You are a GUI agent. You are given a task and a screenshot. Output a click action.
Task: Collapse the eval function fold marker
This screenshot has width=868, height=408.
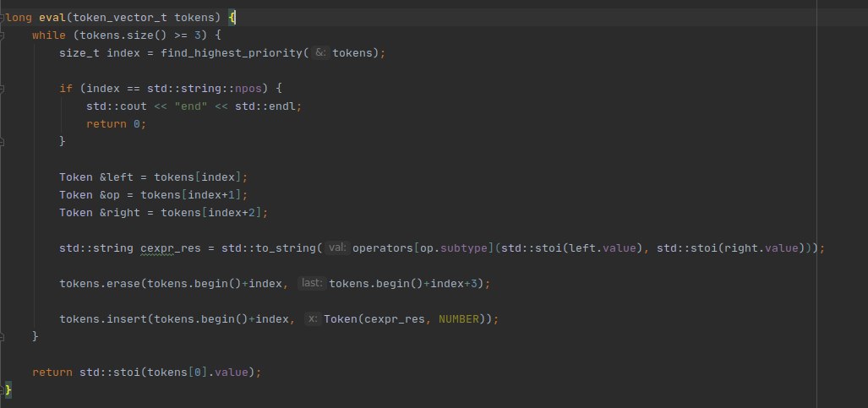pyautogui.click(x=3, y=18)
